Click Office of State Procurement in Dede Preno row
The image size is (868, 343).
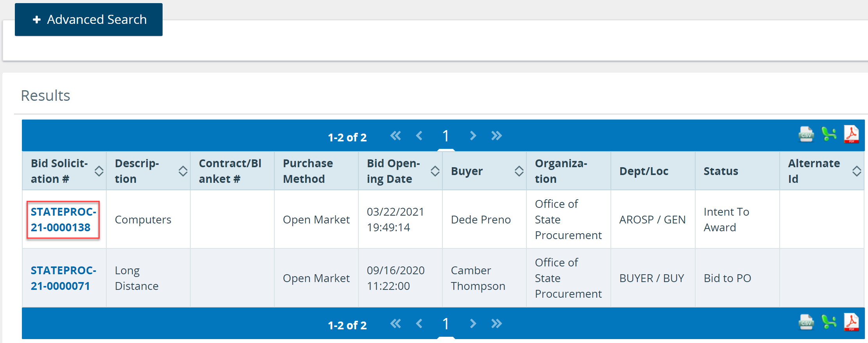click(x=568, y=220)
